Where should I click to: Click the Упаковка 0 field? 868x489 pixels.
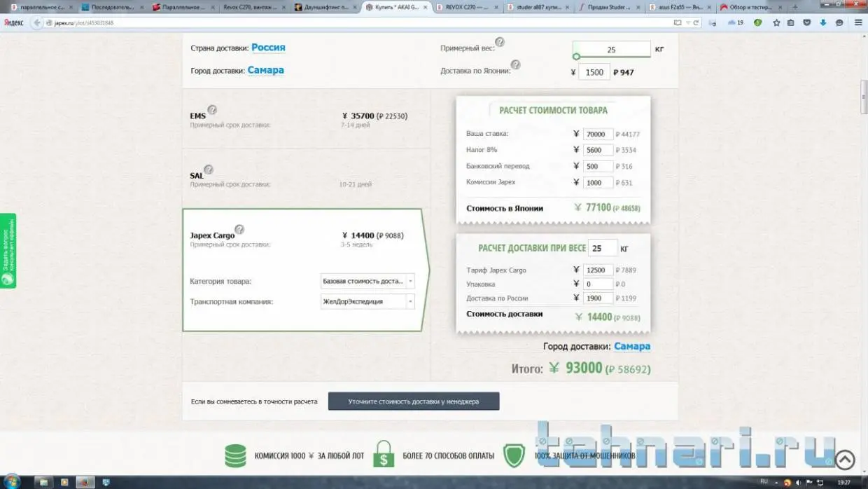(598, 284)
